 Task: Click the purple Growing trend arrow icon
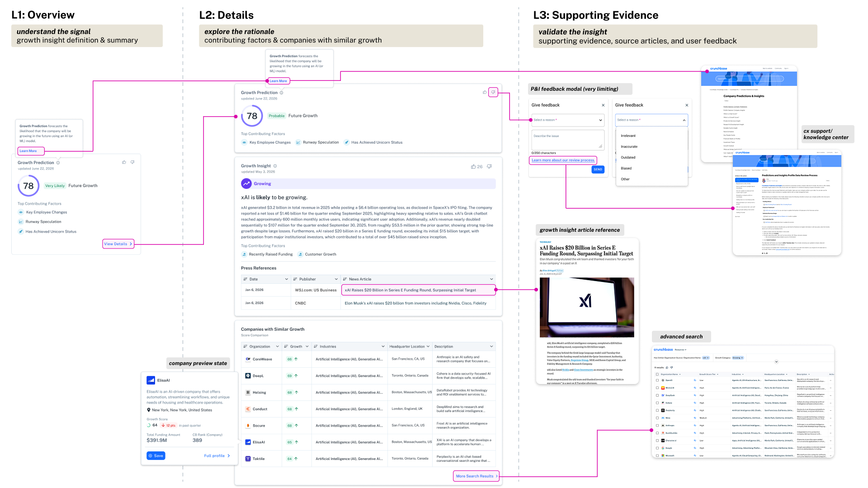[246, 183]
